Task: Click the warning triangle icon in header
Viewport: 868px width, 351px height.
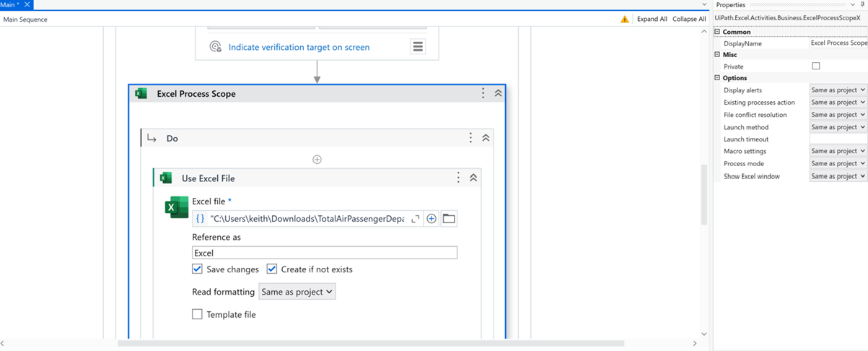Action: coord(625,19)
